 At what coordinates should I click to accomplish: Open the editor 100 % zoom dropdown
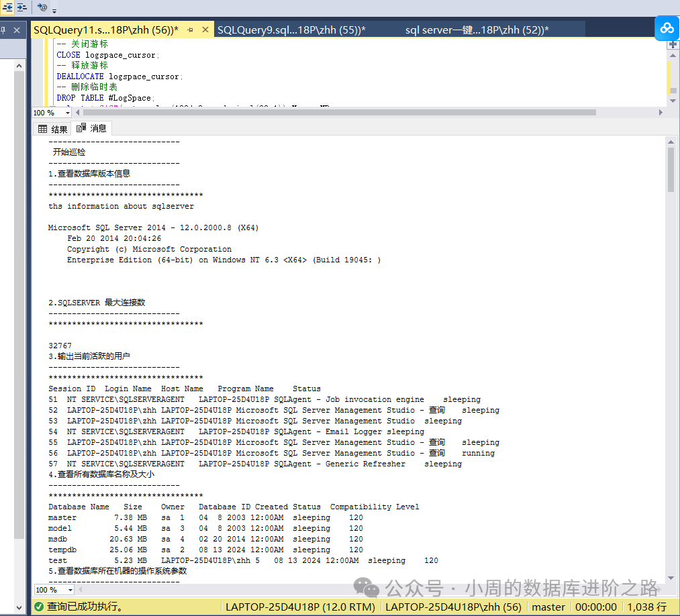point(68,113)
